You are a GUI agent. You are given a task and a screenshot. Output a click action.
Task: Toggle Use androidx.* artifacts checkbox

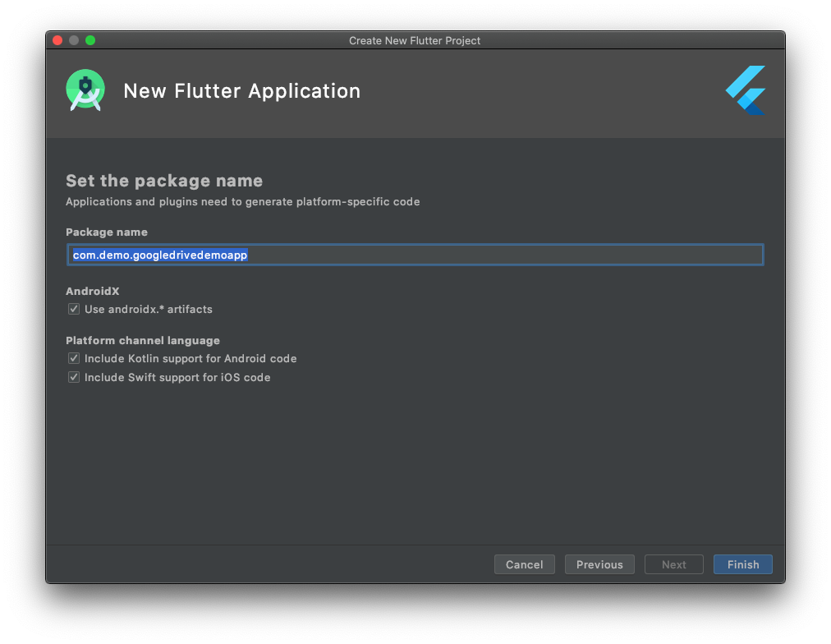pyautogui.click(x=74, y=309)
